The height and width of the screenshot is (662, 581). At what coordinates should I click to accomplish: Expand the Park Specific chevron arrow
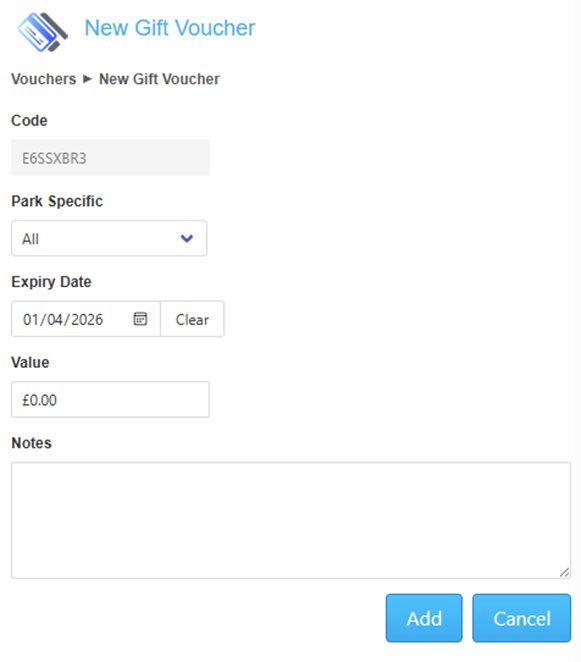point(187,239)
